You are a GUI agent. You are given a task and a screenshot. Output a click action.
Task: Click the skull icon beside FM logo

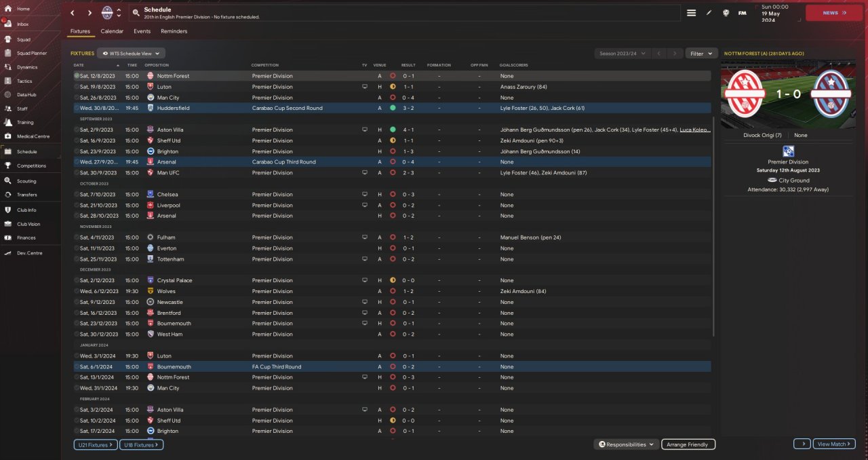pos(726,13)
